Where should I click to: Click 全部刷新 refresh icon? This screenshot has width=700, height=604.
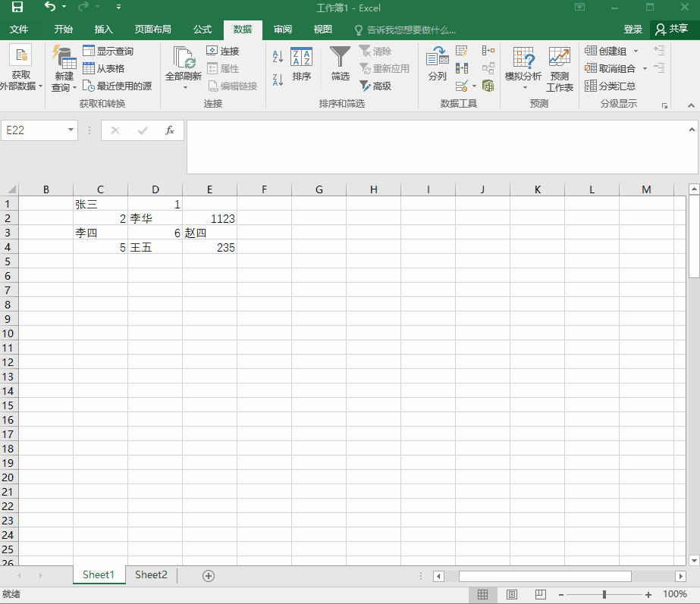pyautogui.click(x=184, y=57)
